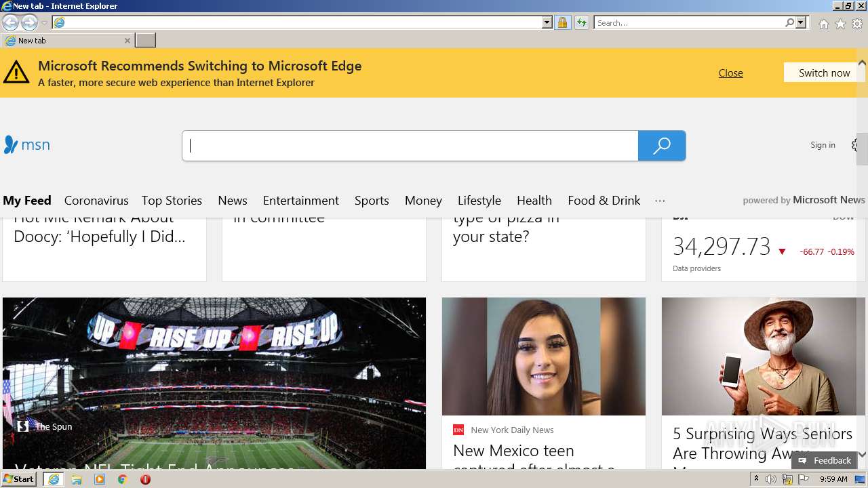Open the Entertainment nav item

click(301, 201)
